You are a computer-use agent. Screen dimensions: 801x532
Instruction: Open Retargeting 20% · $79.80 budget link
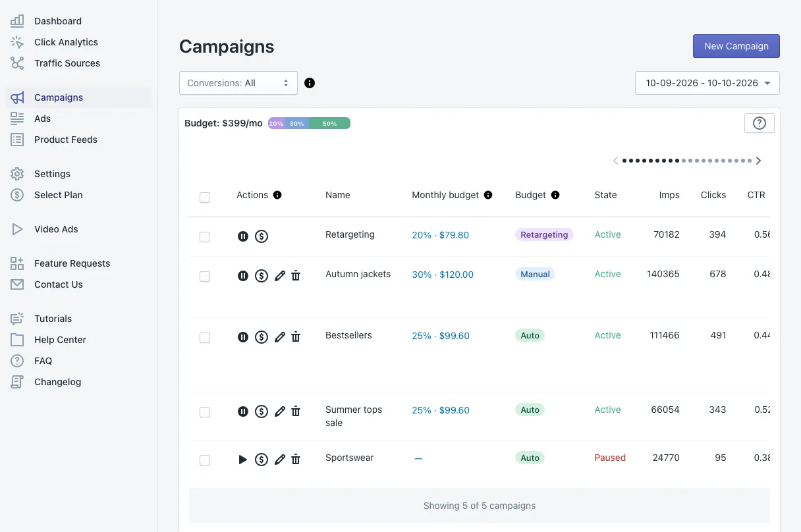click(x=441, y=235)
